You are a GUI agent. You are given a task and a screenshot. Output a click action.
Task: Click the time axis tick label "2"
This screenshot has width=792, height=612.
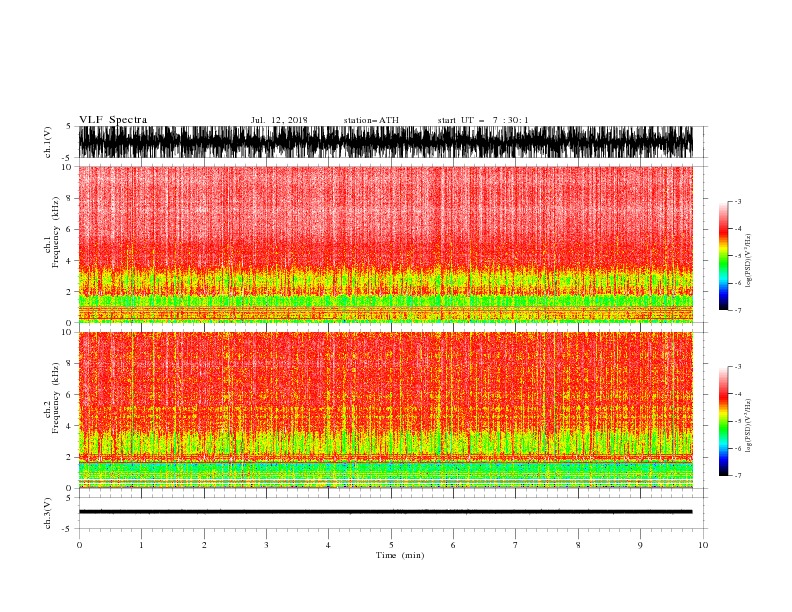pos(204,545)
